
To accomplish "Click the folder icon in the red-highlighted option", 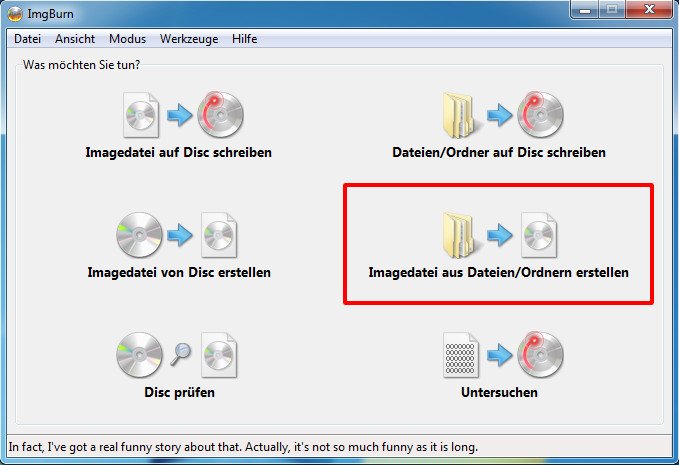I will pos(461,235).
